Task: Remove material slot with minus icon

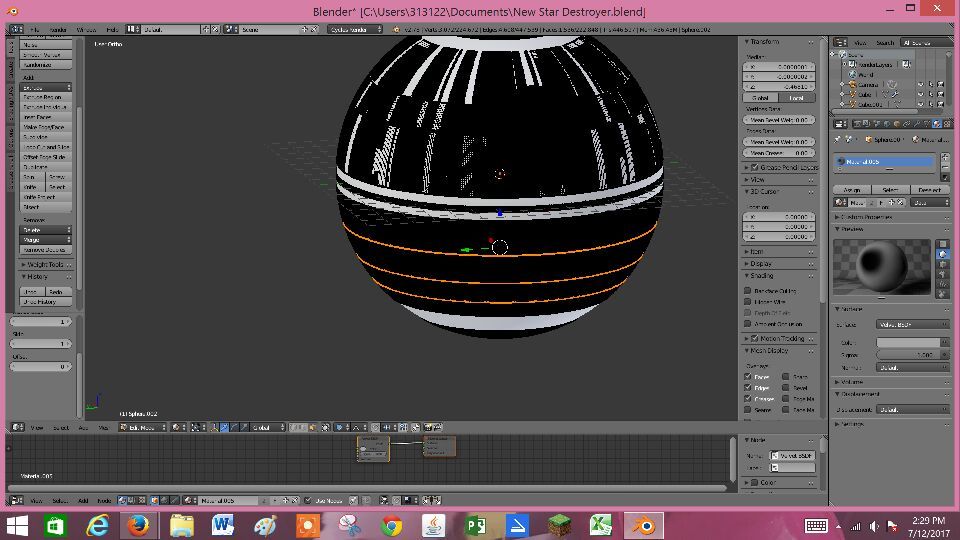Action: (x=945, y=167)
